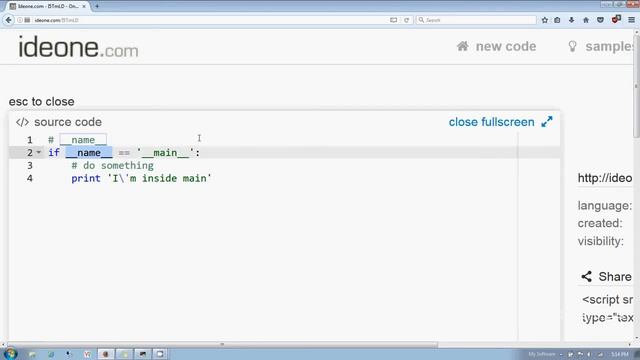The height and width of the screenshot is (360, 640).
Task: Open the Firefox hamburger menu
Action: 631,20
